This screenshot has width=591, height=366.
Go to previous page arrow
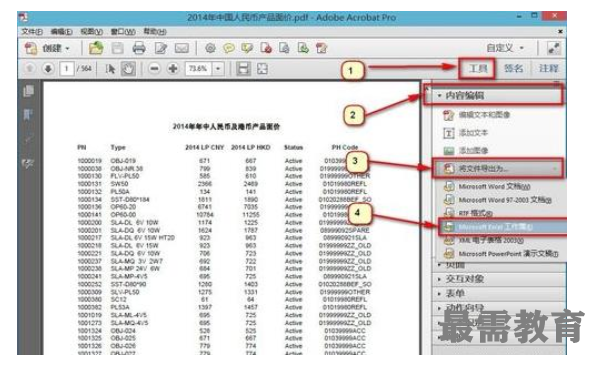pos(30,69)
